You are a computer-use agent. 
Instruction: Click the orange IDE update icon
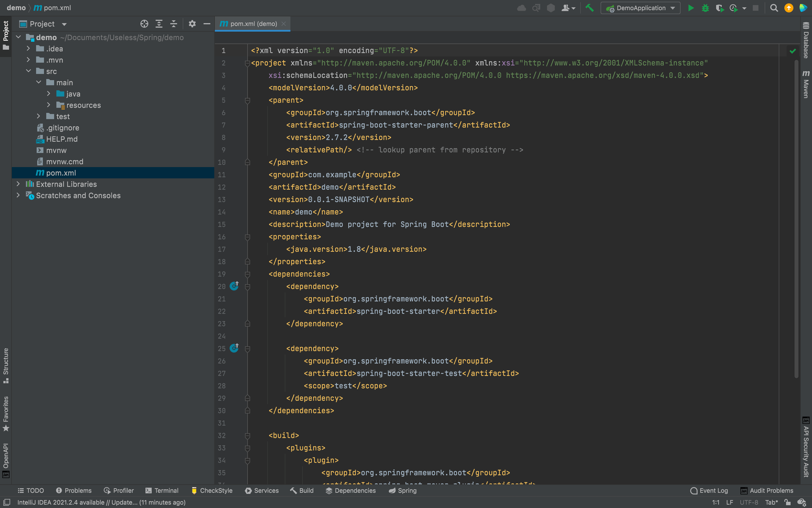pos(789,8)
